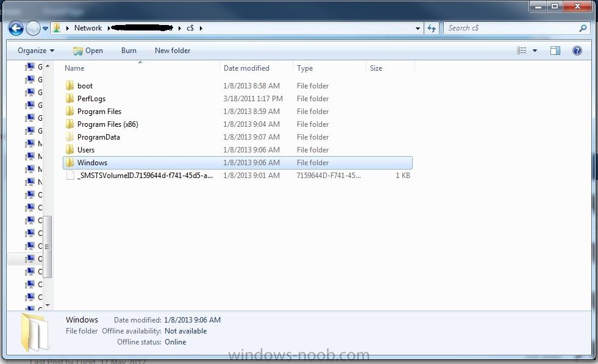Open Help with the question mark icon
Viewport: 598px width, 364px height.
coord(577,51)
